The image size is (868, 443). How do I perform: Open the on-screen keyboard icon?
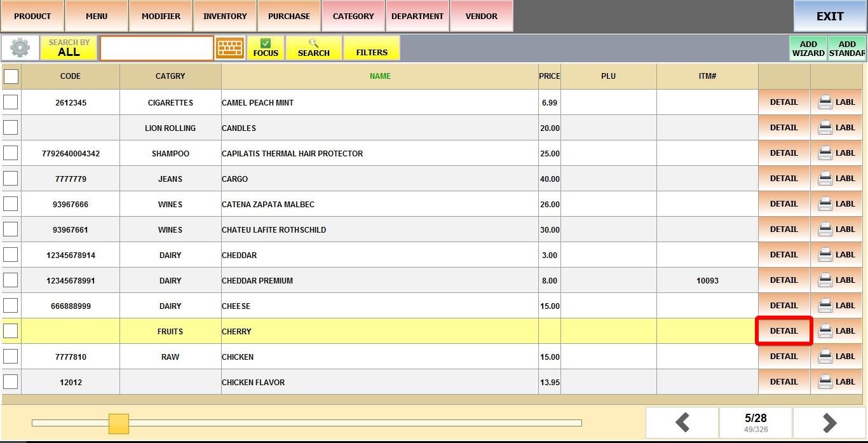coord(230,48)
